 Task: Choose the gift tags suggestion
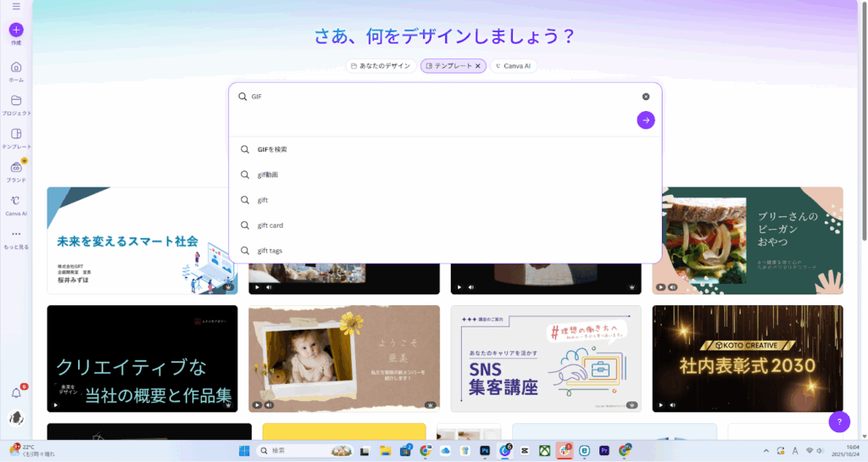coord(270,251)
